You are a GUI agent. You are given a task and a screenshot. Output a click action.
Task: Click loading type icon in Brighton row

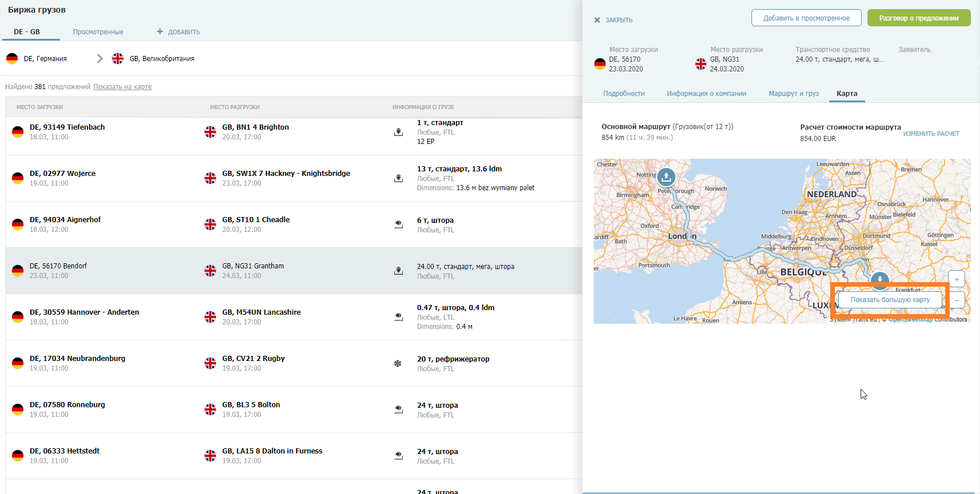coord(398,132)
